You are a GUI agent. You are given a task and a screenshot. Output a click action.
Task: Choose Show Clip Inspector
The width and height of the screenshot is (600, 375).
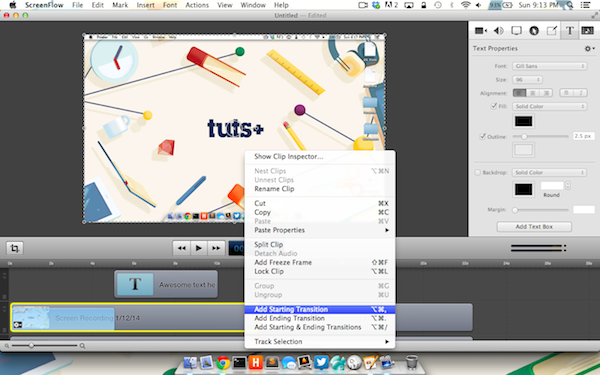point(320,157)
